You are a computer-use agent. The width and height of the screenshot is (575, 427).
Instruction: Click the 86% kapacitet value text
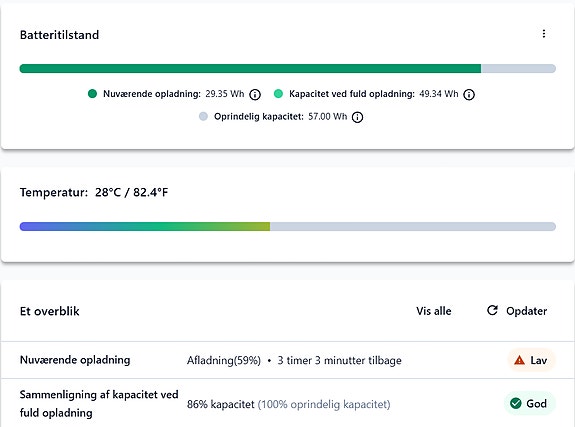click(220, 404)
